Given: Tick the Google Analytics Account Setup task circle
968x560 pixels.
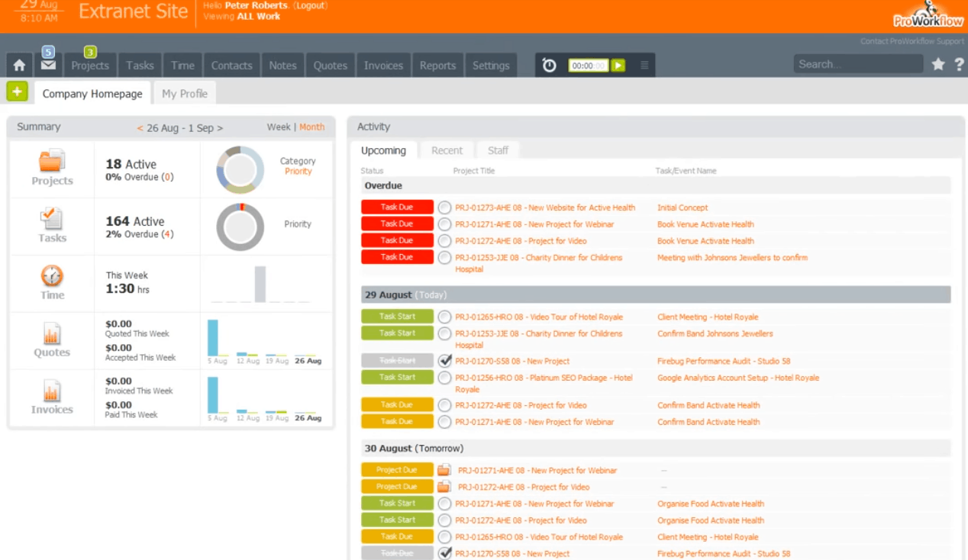Looking at the screenshot, I should (x=444, y=378).
